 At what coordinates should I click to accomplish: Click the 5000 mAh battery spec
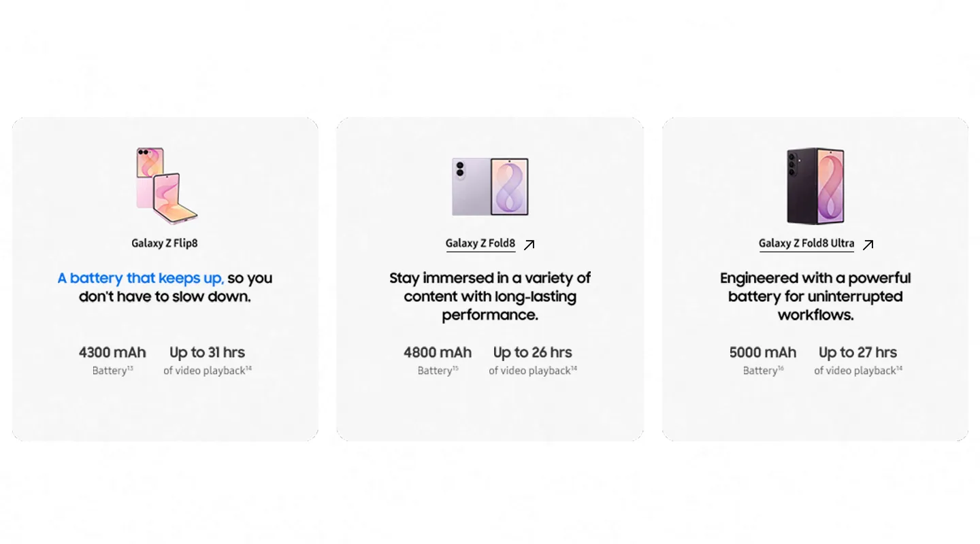point(763,352)
